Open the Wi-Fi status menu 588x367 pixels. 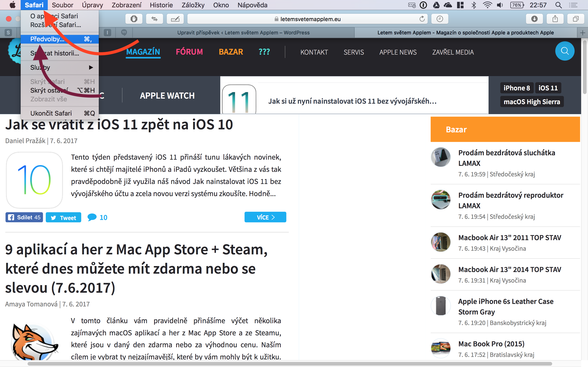tap(487, 5)
